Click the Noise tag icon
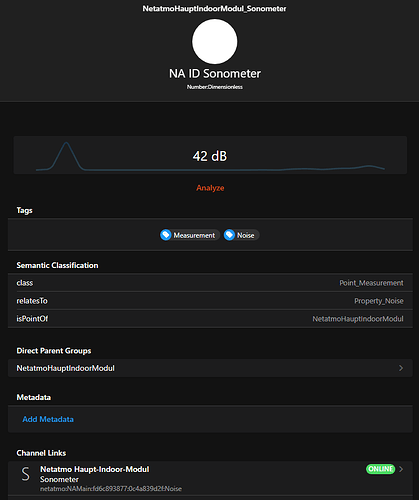 pyautogui.click(x=229, y=235)
